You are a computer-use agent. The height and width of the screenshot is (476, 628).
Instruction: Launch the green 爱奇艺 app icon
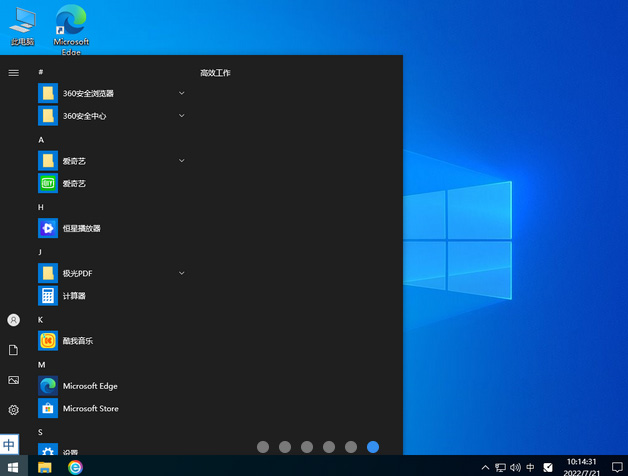(48, 183)
